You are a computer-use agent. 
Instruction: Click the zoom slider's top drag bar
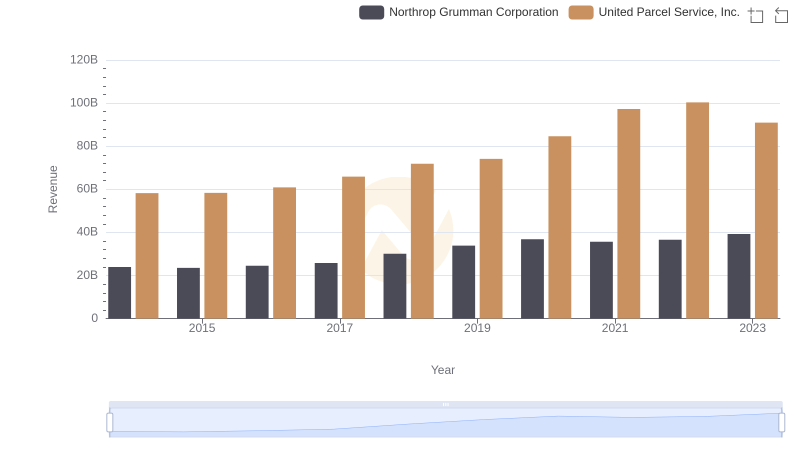tap(445, 404)
